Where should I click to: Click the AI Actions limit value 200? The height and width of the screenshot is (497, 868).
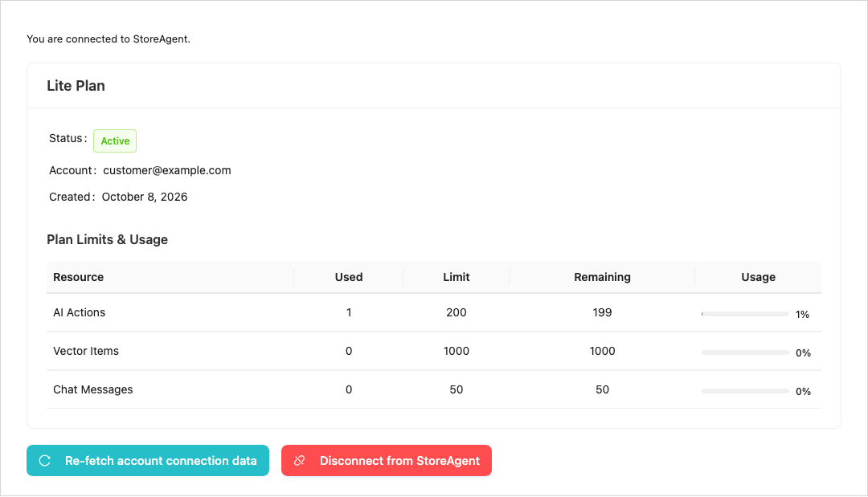pyautogui.click(x=457, y=312)
